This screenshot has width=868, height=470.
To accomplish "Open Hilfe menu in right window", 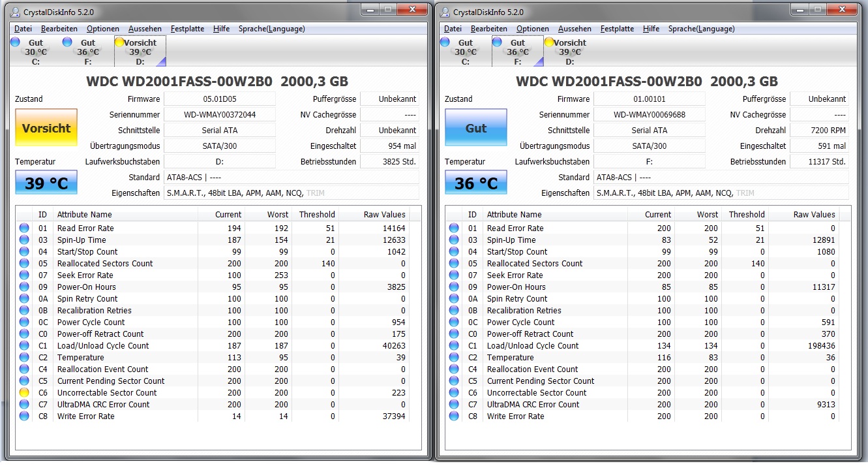I will [651, 29].
